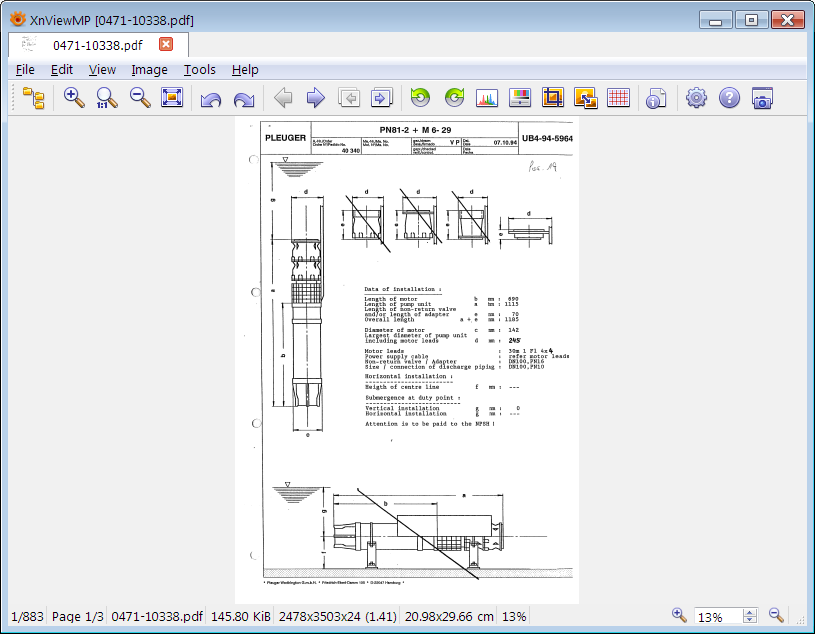Image resolution: width=815 pixels, height=634 pixels.
Task: Close the 0471-10338.pdf tab
Action: [x=166, y=44]
